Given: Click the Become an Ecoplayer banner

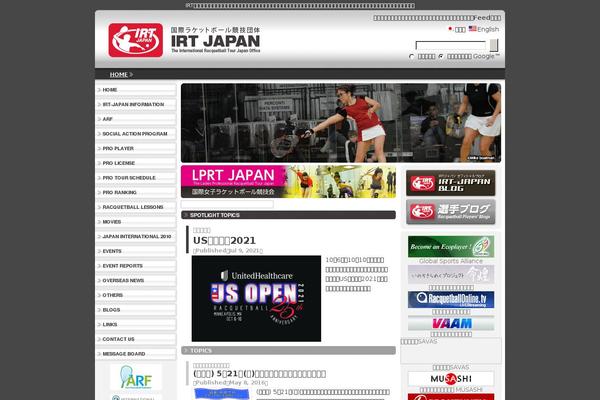Looking at the screenshot, I should pyautogui.click(x=451, y=247).
